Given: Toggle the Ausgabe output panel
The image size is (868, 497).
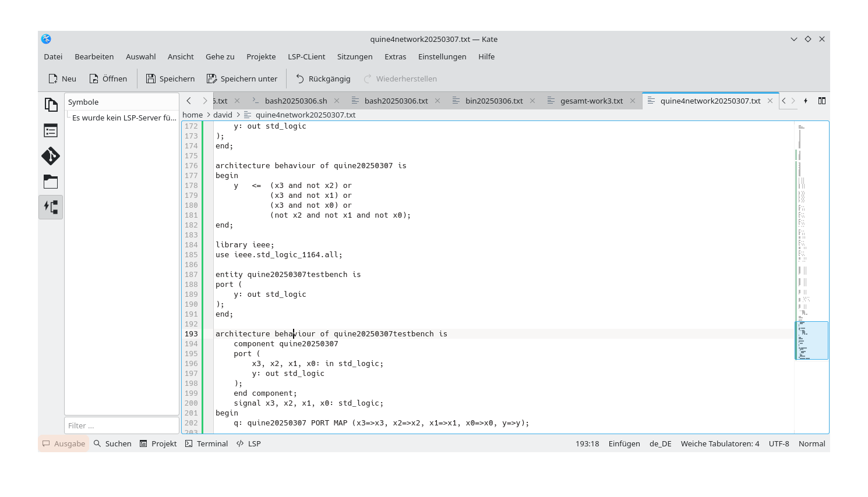Looking at the screenshot, I should tap(63, 443).
